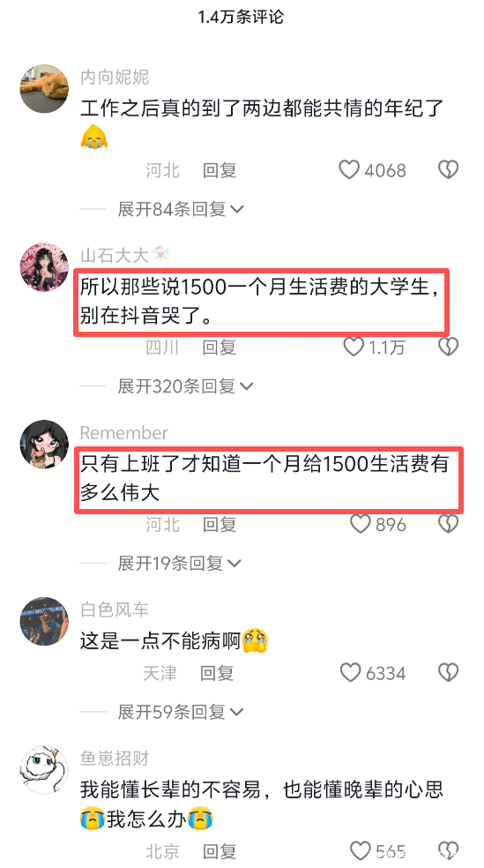Viewport: 484px width, 868px height.
Task: Like Remember's comment with 896 likes
Action: [361, 524]
